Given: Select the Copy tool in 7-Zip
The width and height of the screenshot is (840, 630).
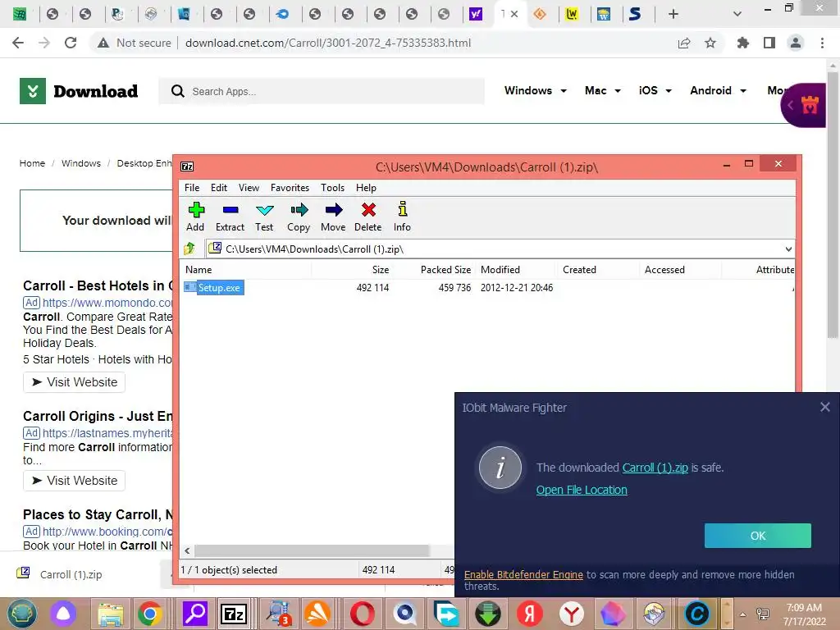Looking at the screenshot, I should click(x=299, y=217).
